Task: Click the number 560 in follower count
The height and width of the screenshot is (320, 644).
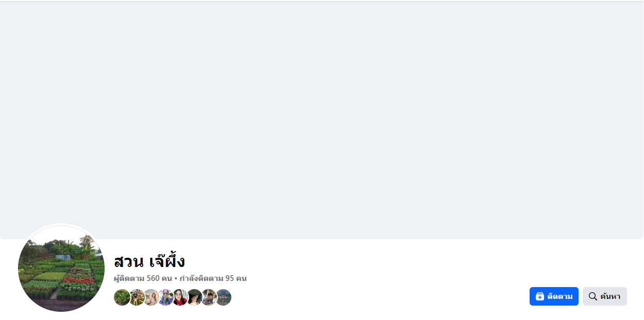Action: (153, 278)
